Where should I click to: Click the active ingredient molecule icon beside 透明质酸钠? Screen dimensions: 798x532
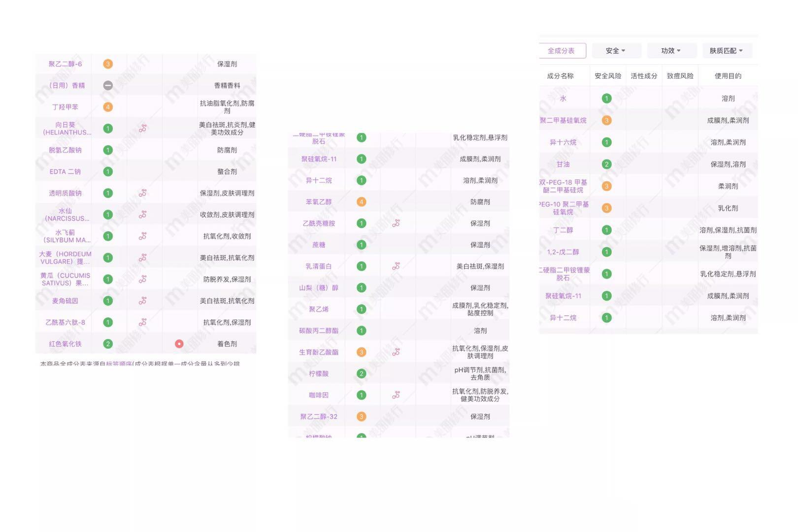[x=142, y=193]
